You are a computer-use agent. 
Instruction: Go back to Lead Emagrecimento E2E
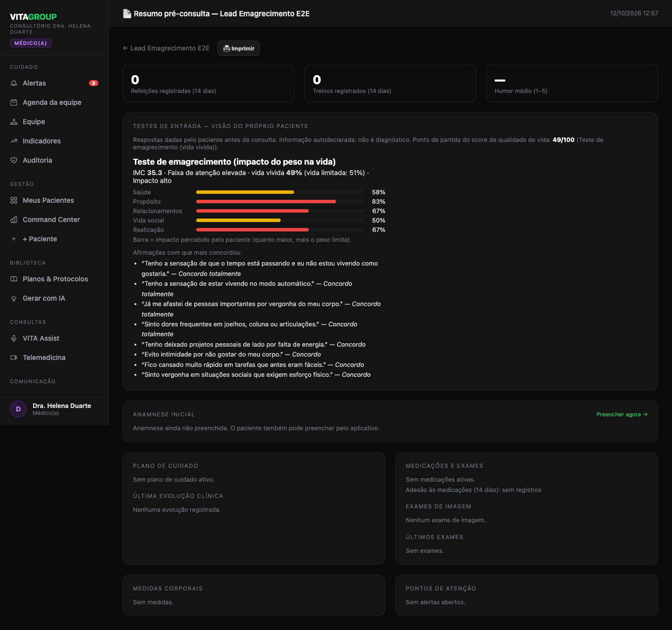166,48
